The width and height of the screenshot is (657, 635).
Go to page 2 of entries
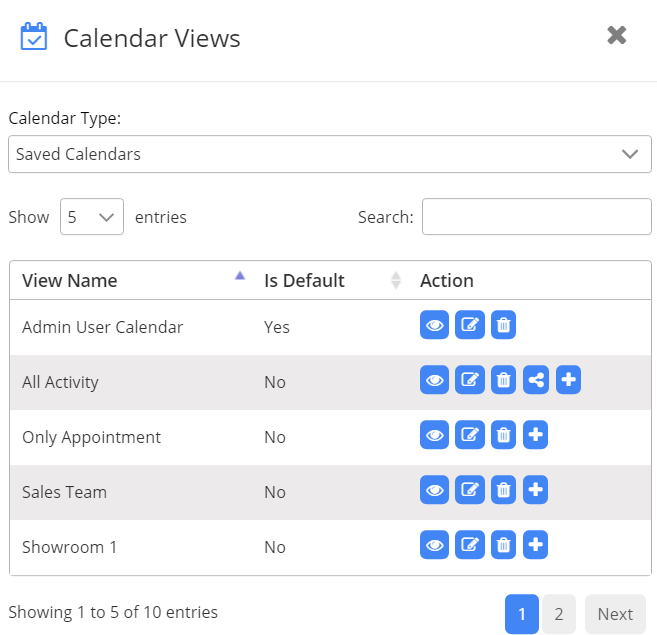tap(558, 614)
